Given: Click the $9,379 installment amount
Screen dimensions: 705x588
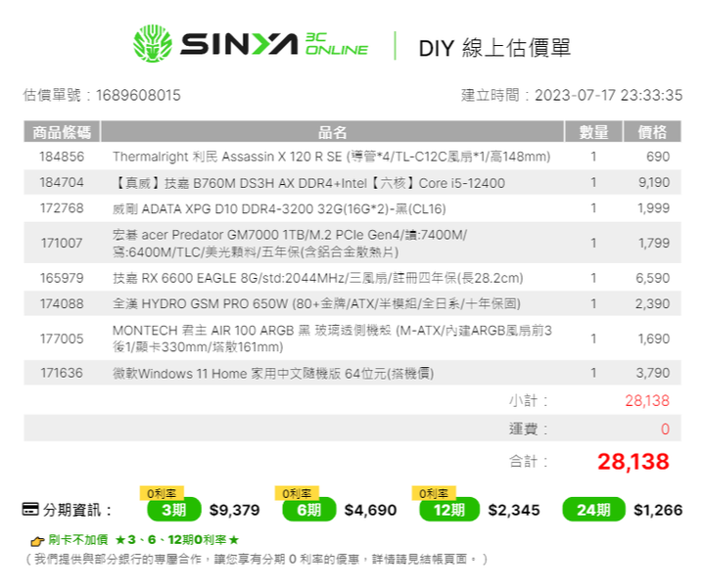Looking at the screenshot, I should point(234,511).
